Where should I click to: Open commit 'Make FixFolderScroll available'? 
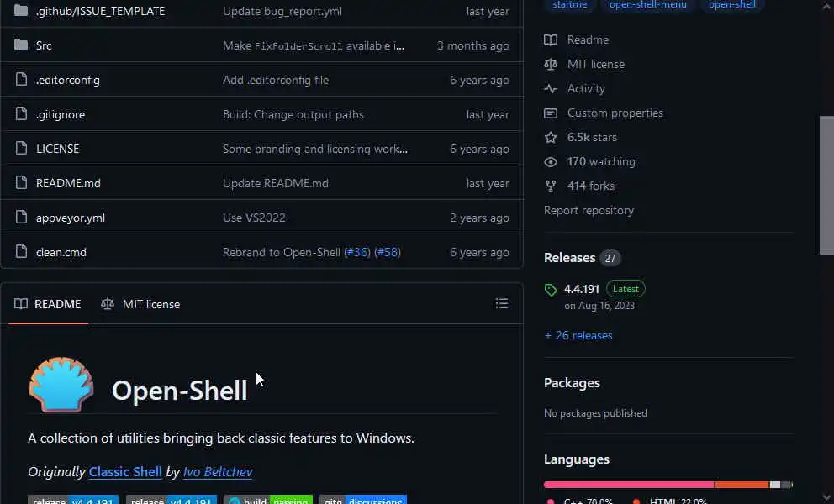coord(313,45)
